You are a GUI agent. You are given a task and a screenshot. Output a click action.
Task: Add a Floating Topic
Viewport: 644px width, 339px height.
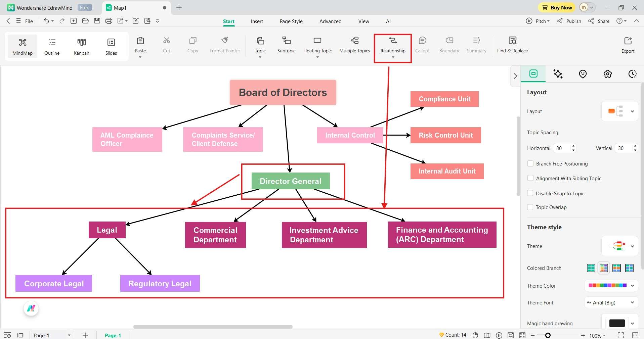point(317,45)
